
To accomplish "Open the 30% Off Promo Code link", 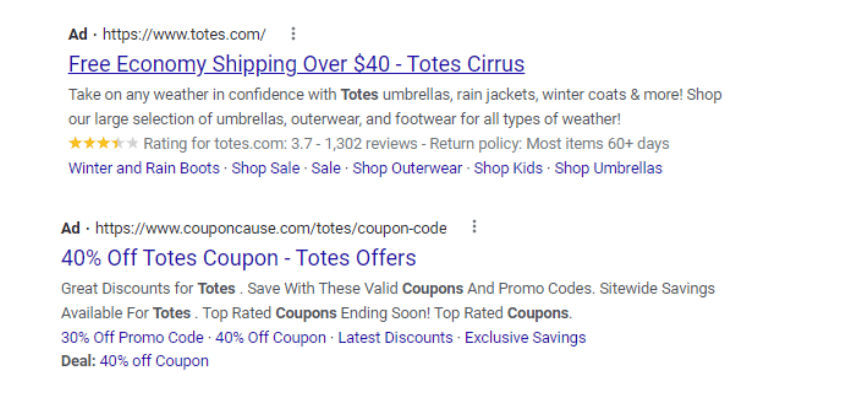I will coord(132,337).
